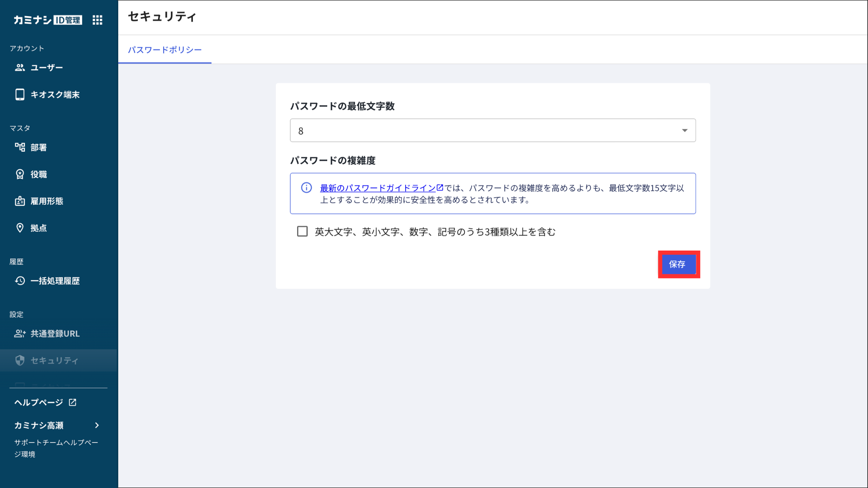Screen dimensions: 868x488
Task: Open 雇用形態 via its ID card icon
Action: pyautogui.click(x=20, y=201)
